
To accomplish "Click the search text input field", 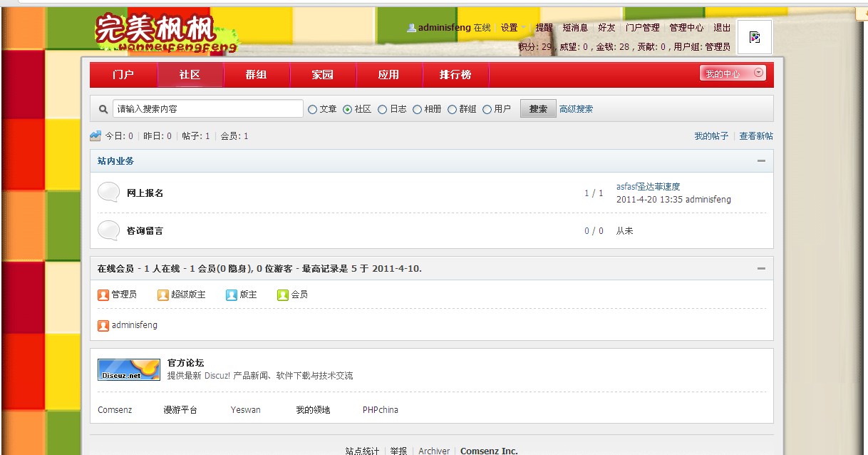I will tap(208, 109).
